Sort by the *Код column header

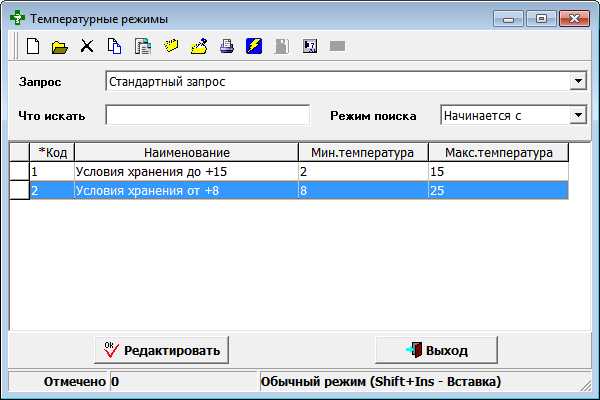pos(52,152)
